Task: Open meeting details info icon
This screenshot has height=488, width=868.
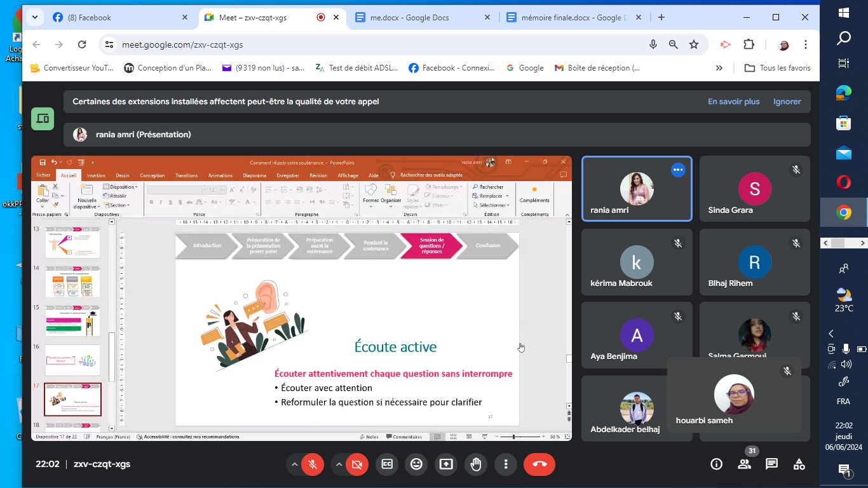Action: (x=716, y=464)
